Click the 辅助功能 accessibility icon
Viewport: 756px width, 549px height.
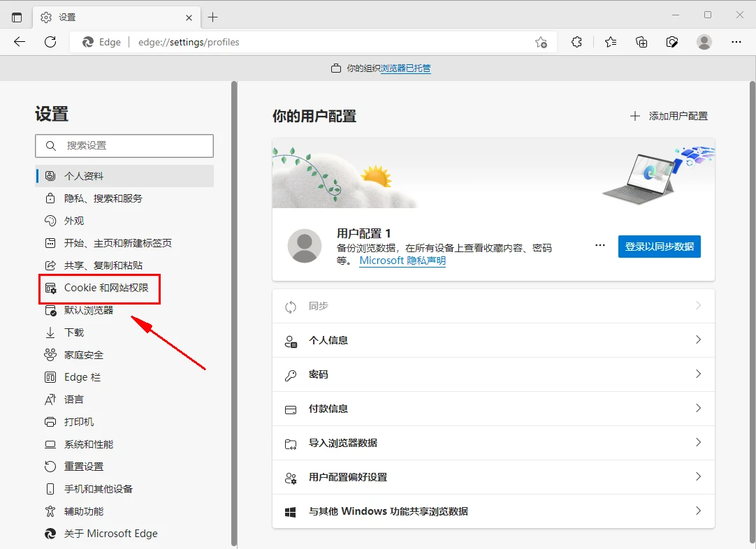pyautogui.click(x=50, y=511)
